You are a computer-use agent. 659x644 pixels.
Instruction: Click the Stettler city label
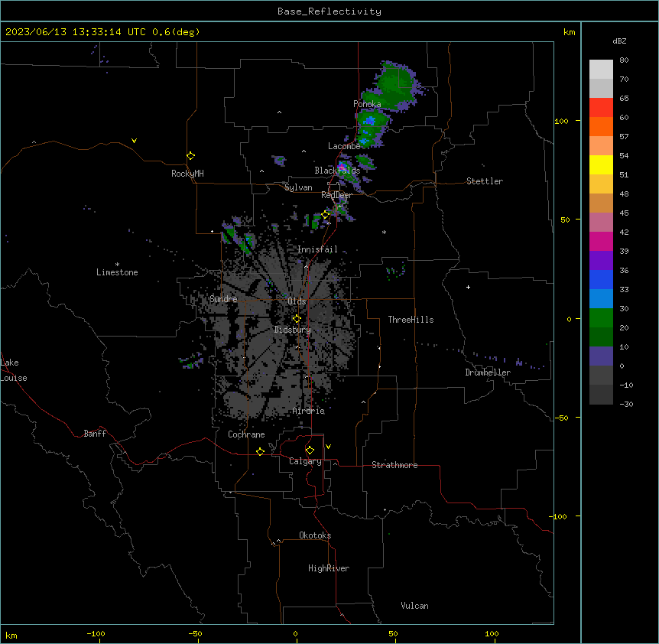pos(485,181)
